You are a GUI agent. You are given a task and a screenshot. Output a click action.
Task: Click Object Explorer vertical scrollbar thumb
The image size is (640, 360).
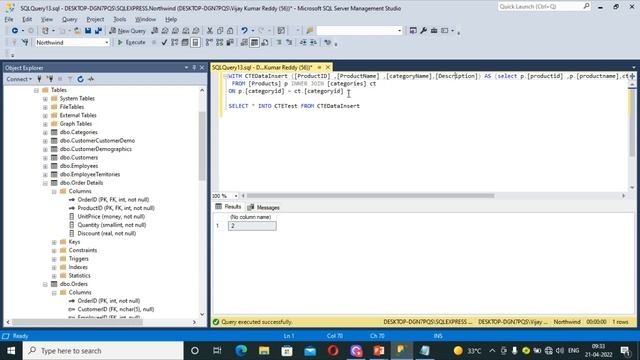[202, 146]
